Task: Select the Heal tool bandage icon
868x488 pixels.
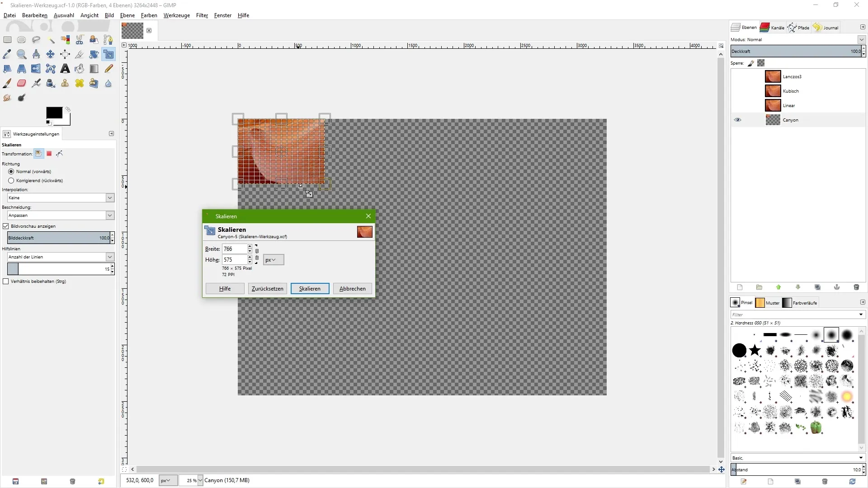Action: [x=80, y=83]
